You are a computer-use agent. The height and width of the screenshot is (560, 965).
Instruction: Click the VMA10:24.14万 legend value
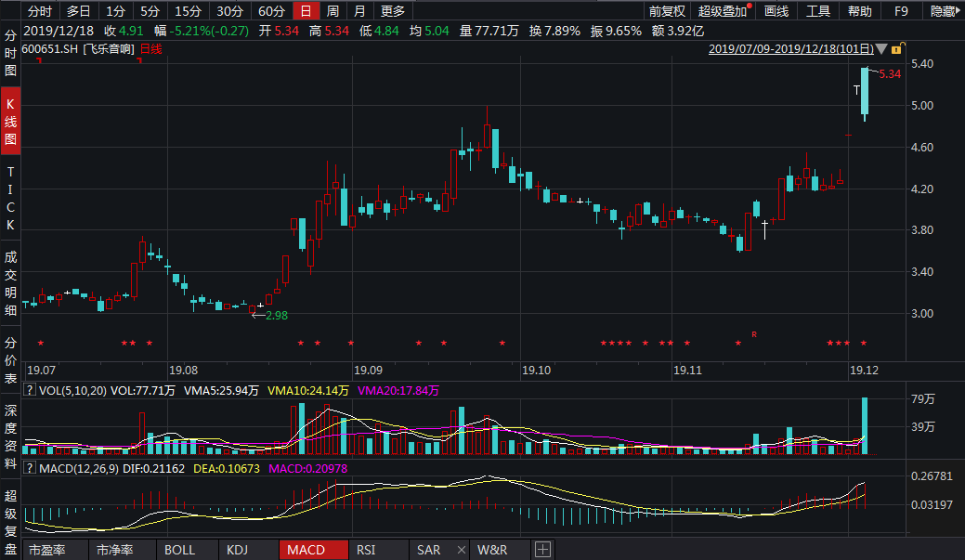(x=308, y=390)
